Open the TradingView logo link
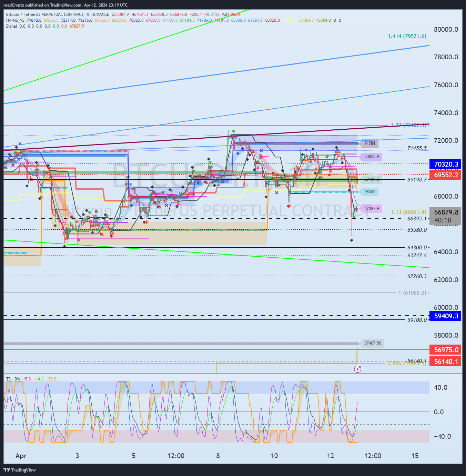466x476 pixels. pos(20,470)
